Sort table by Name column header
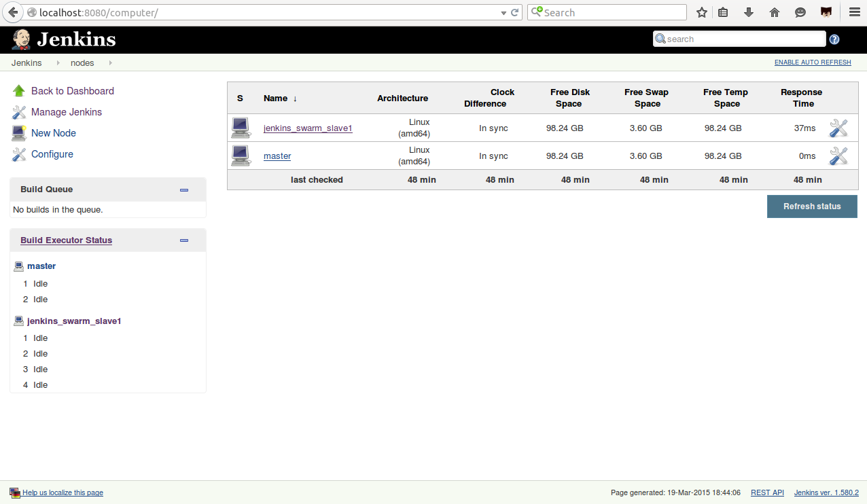Viewport: 867px width, 504px height. (x=276, y=98)
